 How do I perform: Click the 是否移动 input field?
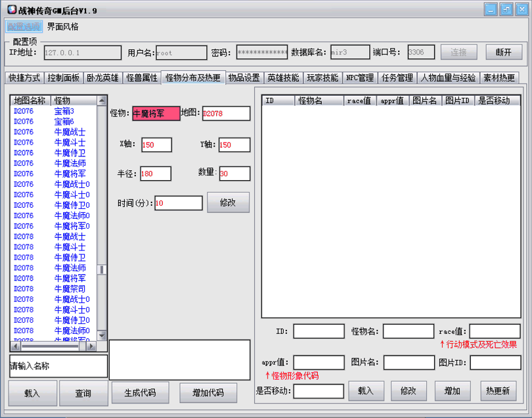(x=319, y=391)
